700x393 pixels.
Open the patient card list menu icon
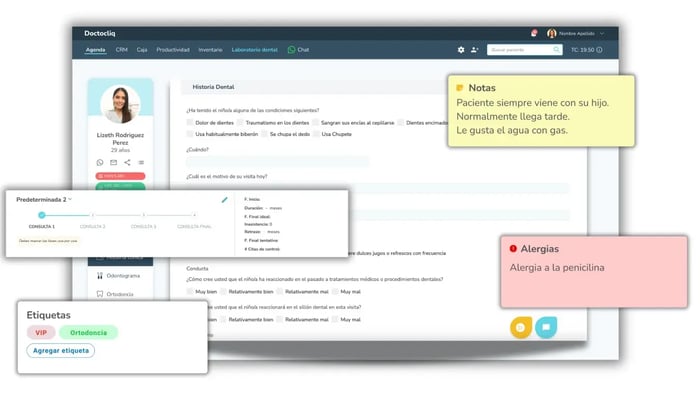141,163
